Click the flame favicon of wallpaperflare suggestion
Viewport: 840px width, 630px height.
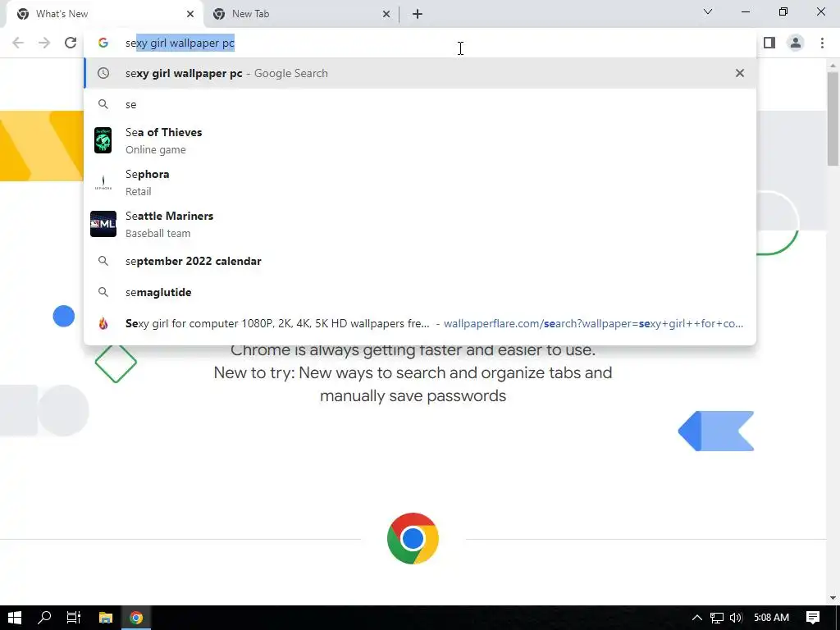tap(103, 323)
